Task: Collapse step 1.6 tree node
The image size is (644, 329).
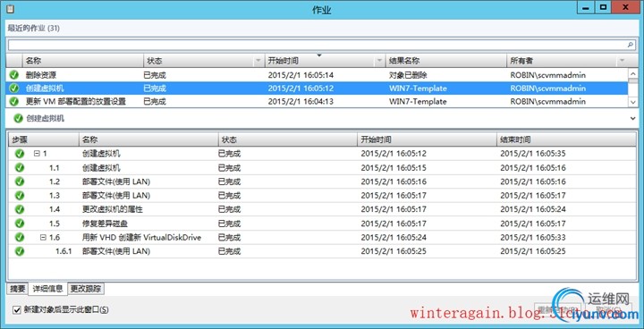Action: tap(43, 238)
